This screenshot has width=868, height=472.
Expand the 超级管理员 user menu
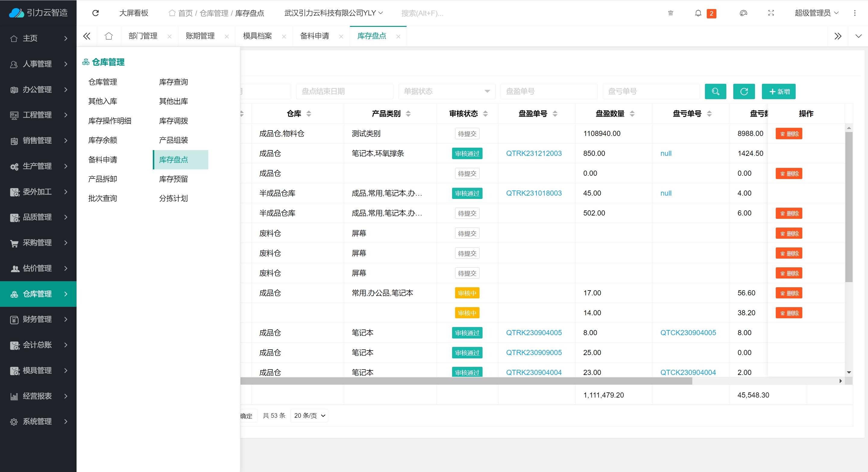816,13
